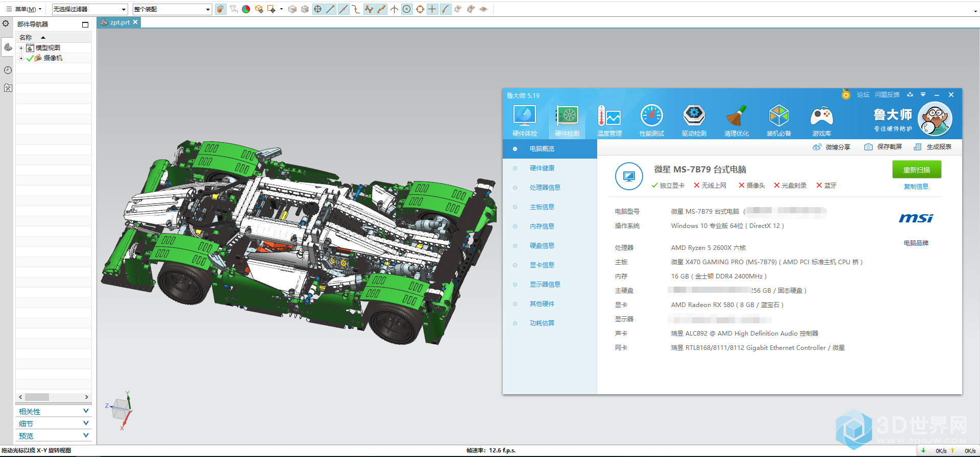This screenshot has width=980, height=457.
Task: Select the 硬件检测 hardware detection icon
Action: click(x=567, y=120)
